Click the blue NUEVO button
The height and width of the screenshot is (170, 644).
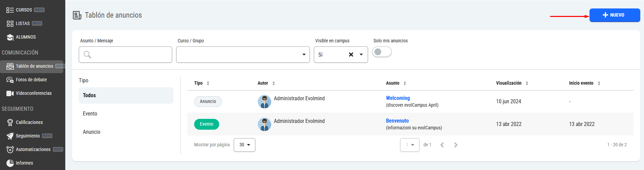(x=615, y=15)
